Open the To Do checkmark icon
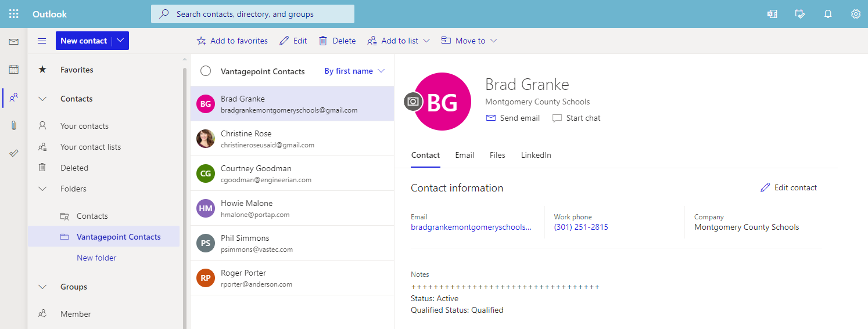The image size is (868, 329). [x=14, y=153]
